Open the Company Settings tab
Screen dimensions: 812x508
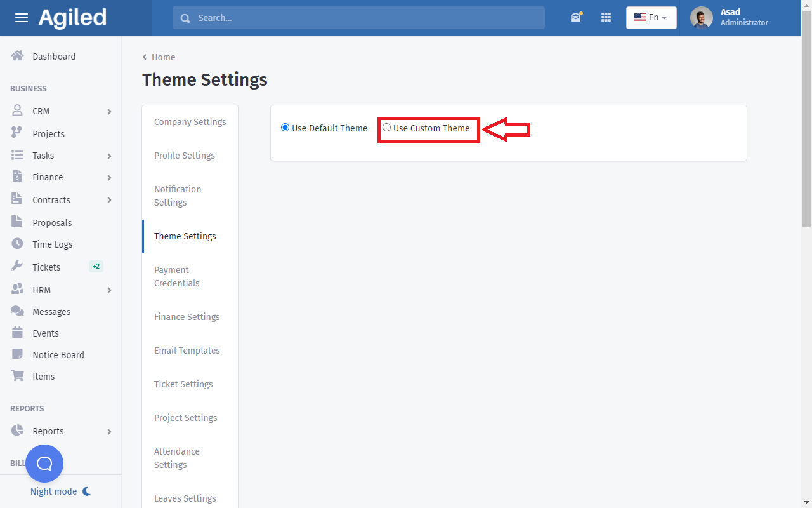(x=190, y=122)
